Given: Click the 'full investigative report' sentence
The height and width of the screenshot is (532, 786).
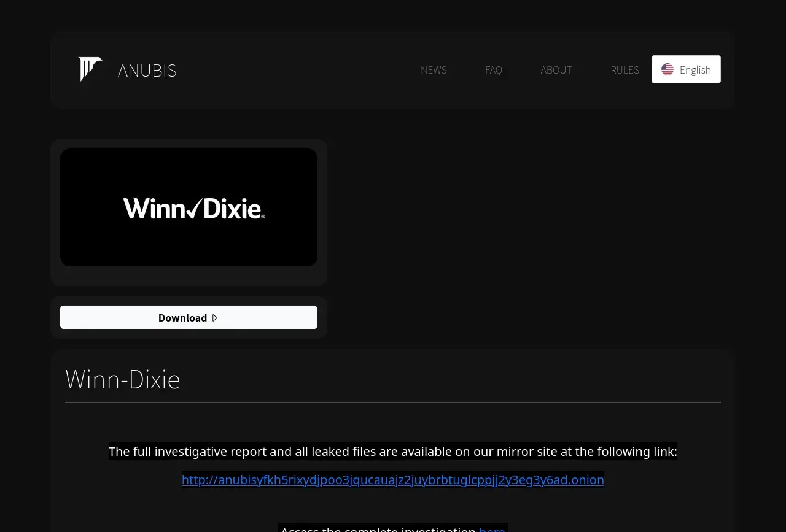Looking at the screenshot, I should click(393, 452).
